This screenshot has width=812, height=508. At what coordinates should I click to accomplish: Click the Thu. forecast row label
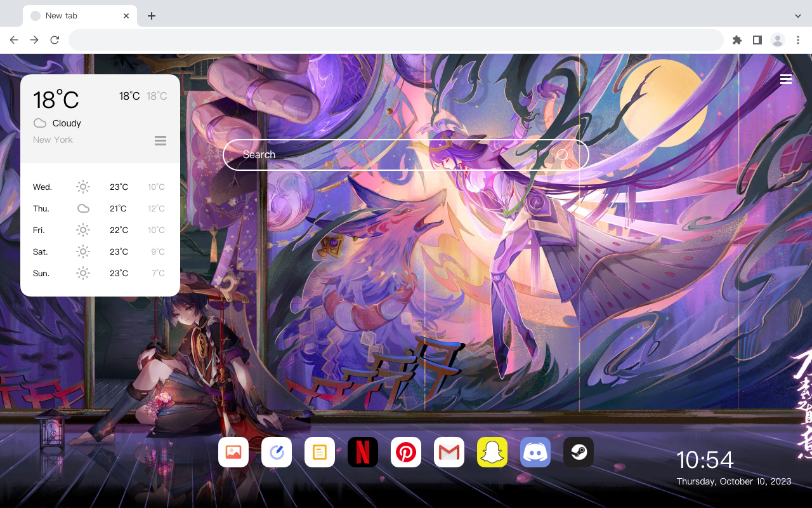click(41, 208)
